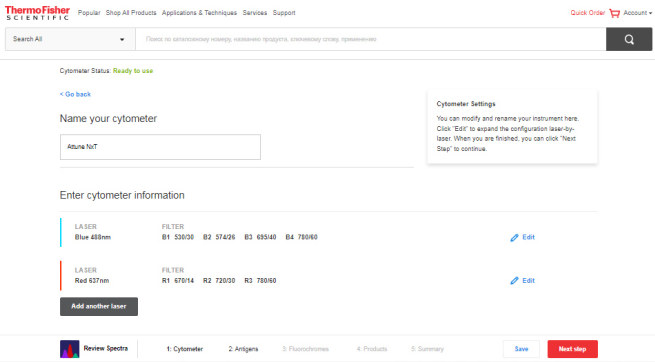Click the Go back link
The height and width of the screenshot is (362, 655).
coord(75,94)
